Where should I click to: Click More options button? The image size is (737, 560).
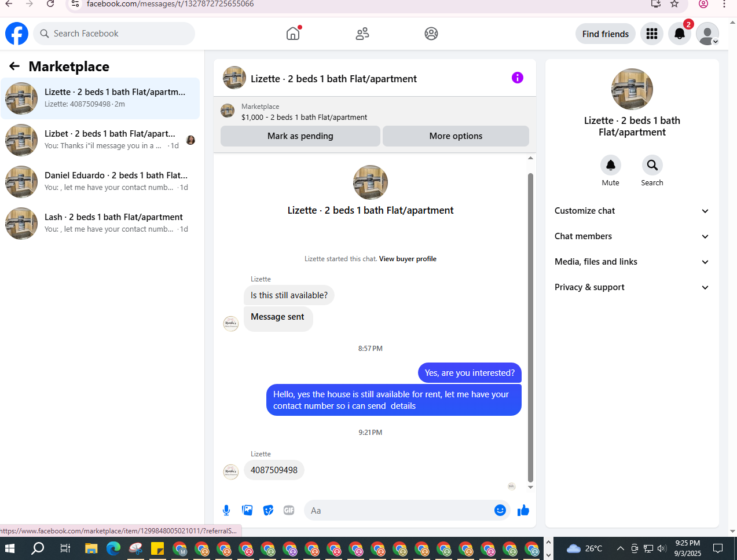(x=456, y=136)
